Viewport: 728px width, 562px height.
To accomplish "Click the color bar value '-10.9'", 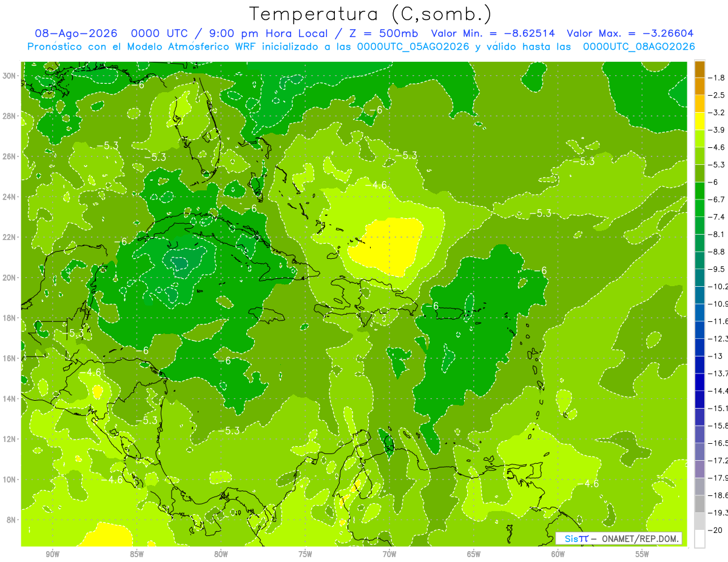I will pos(718,303).
